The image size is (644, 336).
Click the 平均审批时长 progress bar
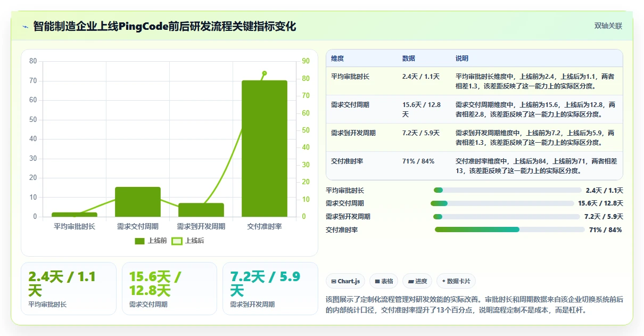click(508, 190)
